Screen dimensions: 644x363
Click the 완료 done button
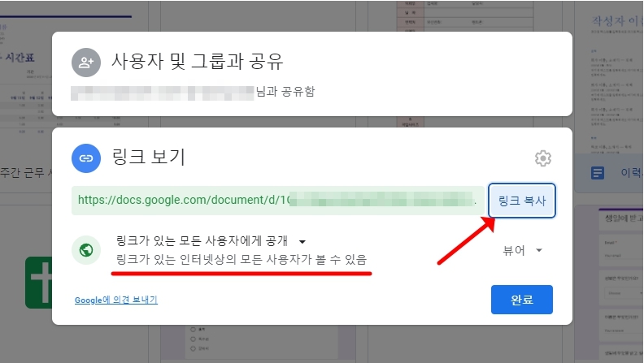[x=521, y=300]
